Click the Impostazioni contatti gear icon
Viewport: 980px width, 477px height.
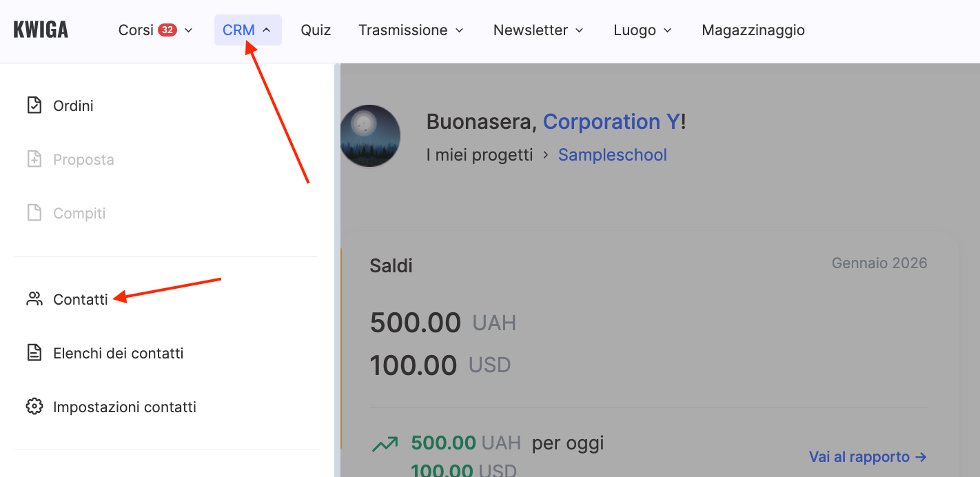click(x=34, y=407)
